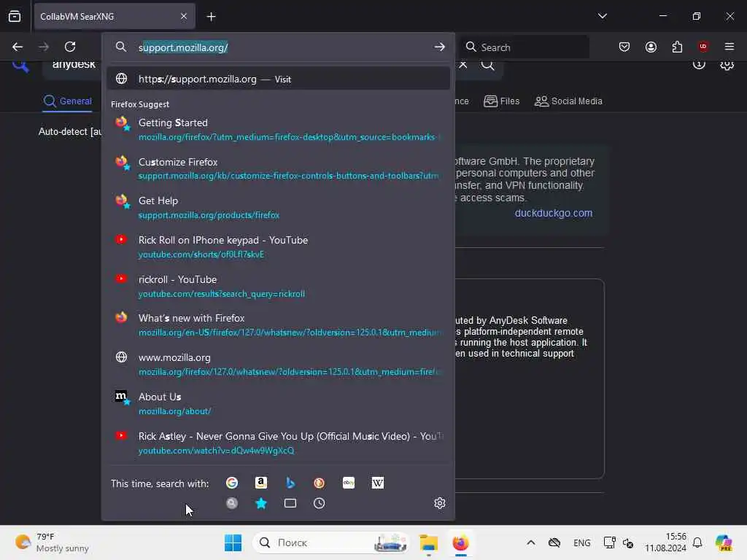Screen dimensions: 747x560
Task: Open File Explorer from the taskbar
Action: [x=428, y=542]
